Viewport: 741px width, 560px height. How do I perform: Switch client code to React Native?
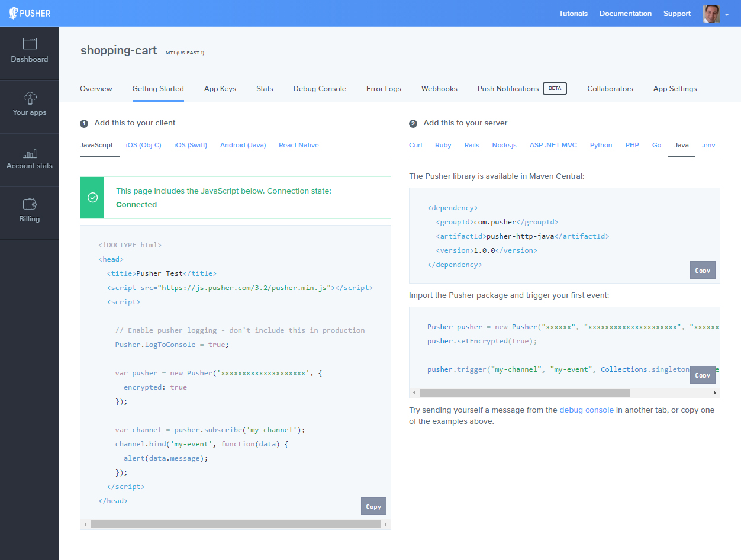click(x=298, y=145)
